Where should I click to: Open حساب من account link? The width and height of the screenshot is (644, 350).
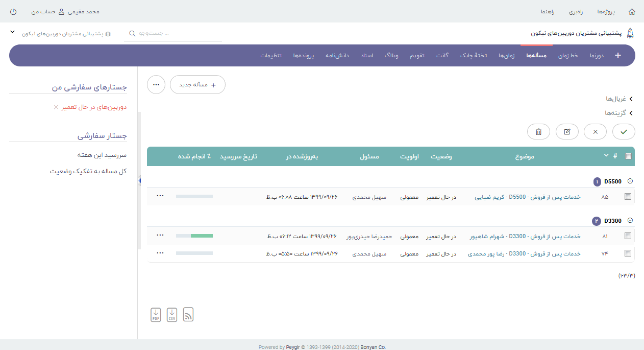[x=43, y=11]
